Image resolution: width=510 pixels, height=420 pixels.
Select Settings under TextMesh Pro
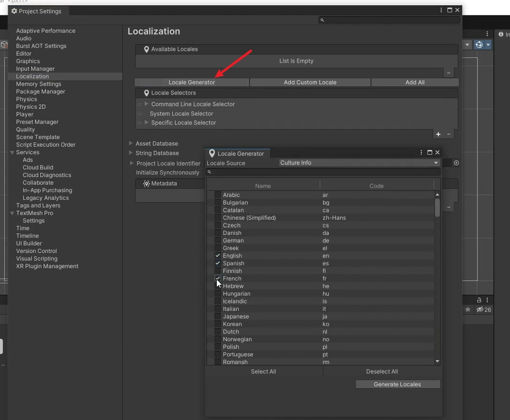click(x=34, y=221)
